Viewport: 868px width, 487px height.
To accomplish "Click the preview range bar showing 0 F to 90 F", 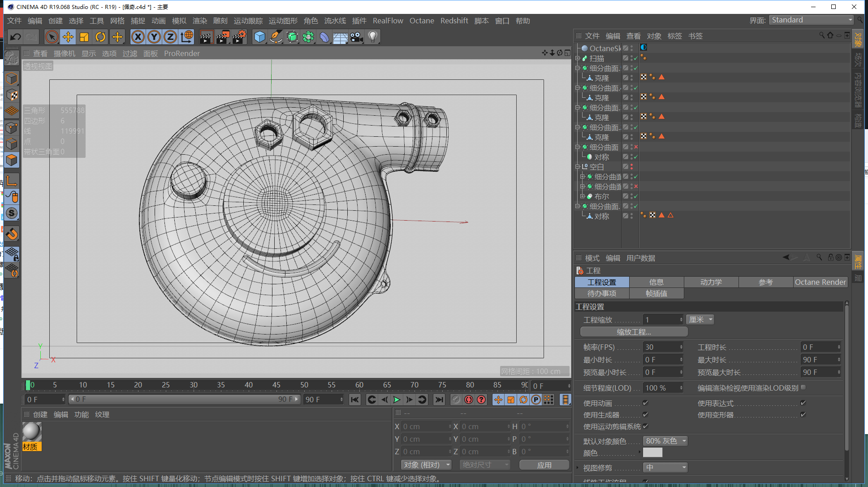I will [185, 399].
